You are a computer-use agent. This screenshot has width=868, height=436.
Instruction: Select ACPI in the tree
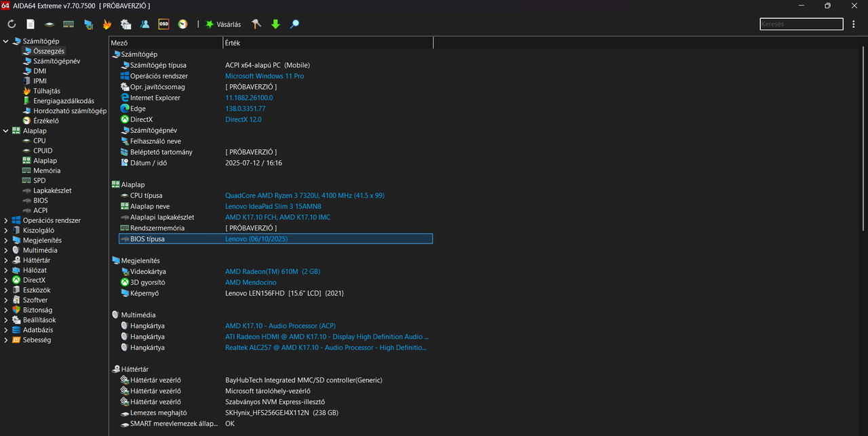[40, 210]
